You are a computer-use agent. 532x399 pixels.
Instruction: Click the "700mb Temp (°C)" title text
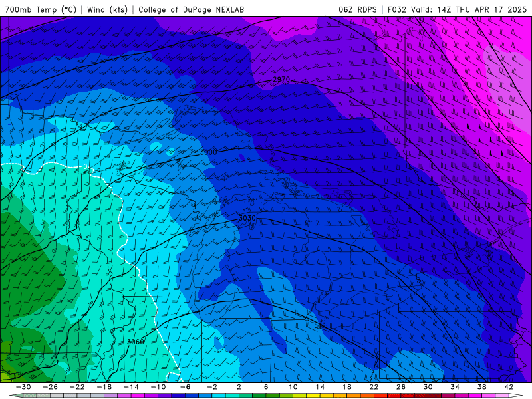[41, 9]
